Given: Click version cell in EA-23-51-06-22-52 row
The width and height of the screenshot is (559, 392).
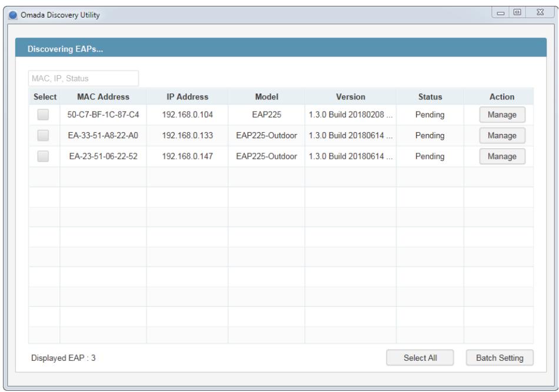Looking at the screenshot, I should click(x=351, y=156).
